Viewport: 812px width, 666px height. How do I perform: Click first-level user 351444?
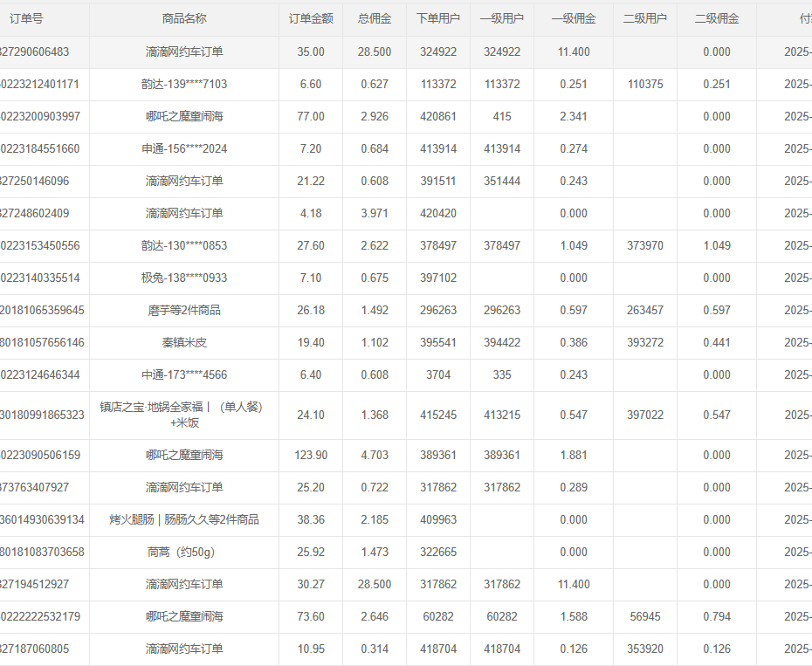pos(502,182)
